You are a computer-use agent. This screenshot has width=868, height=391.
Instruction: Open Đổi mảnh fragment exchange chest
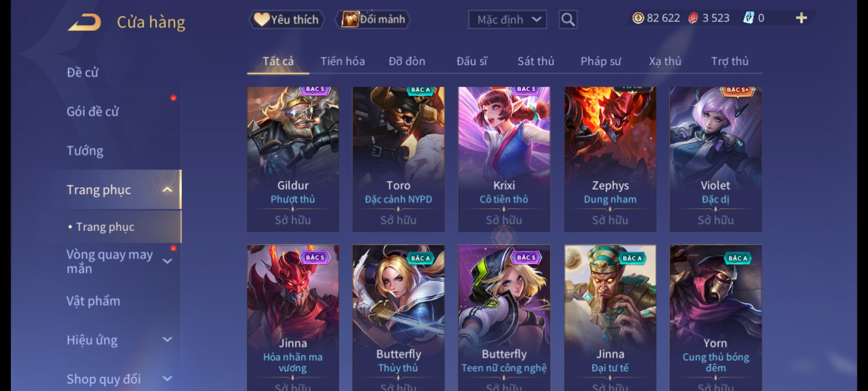click(373, 20)
